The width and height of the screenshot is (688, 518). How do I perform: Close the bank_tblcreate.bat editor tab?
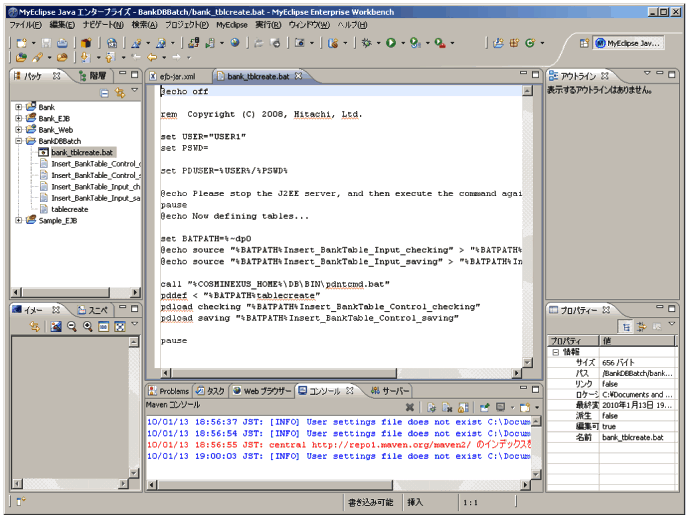[x=297, y=76]
